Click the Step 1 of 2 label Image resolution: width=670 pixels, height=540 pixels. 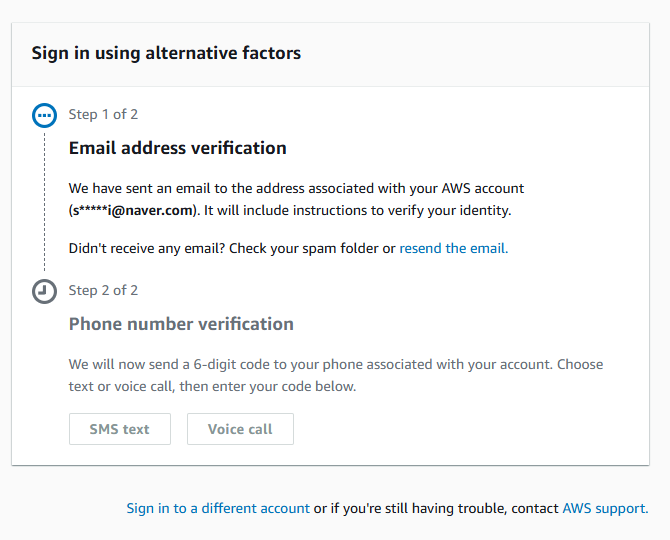[x=103, y=114]
